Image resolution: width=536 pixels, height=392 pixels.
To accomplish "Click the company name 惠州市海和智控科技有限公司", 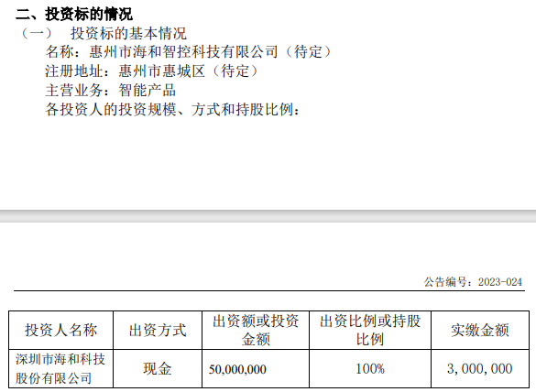I will pyautogui.click(x=184, y=52).
